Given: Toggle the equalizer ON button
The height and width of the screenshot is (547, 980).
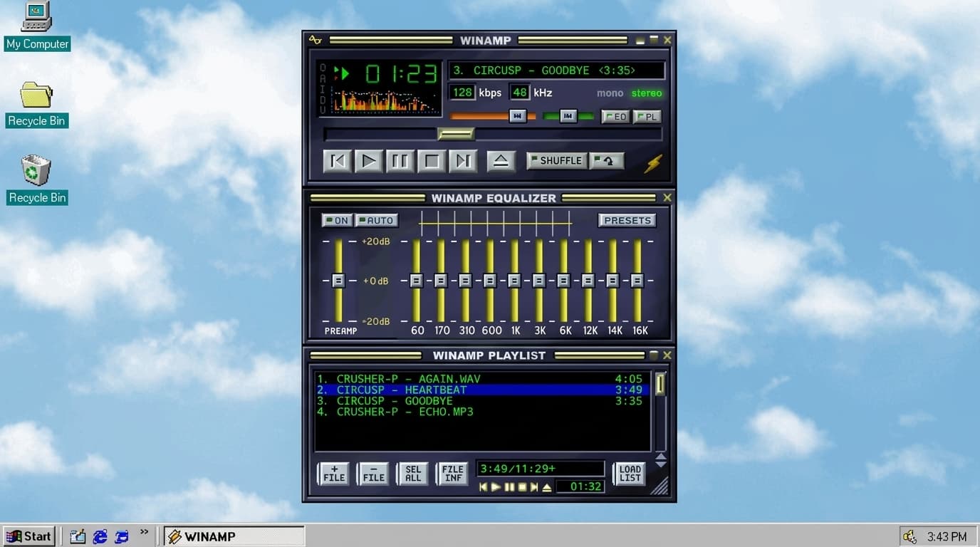Looking at the screenshot, I should (x=337, y=221).
